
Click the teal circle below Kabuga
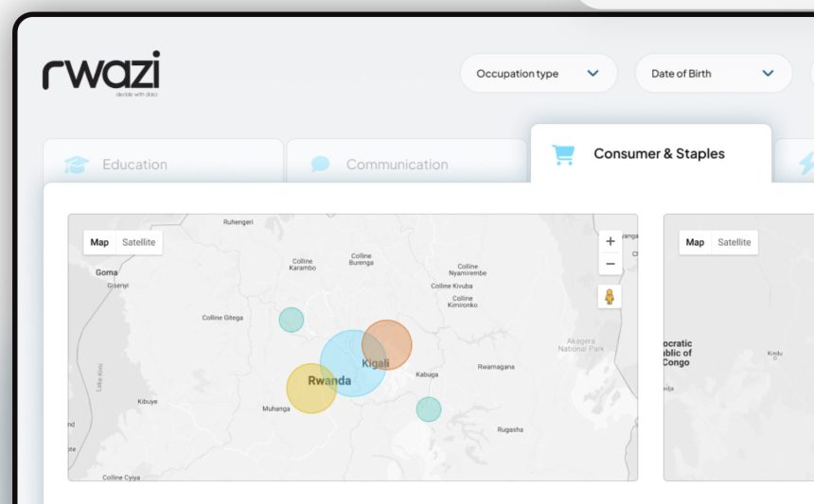[429, 409]
